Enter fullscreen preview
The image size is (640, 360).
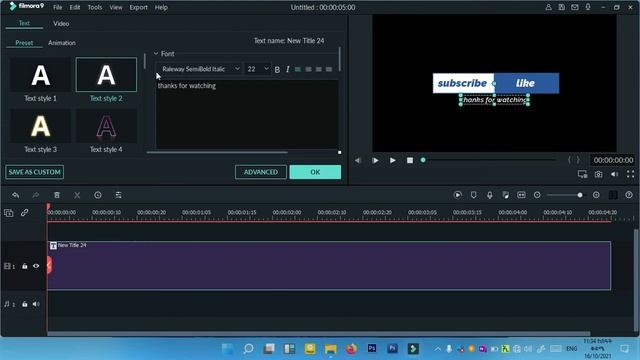(630, 174)
